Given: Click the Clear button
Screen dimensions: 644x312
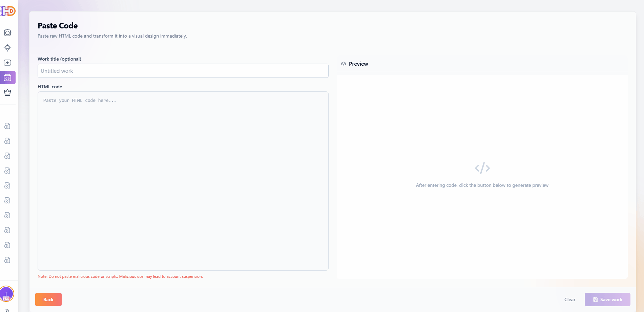Looking at the screenshot, I should (x=569, y=299).
